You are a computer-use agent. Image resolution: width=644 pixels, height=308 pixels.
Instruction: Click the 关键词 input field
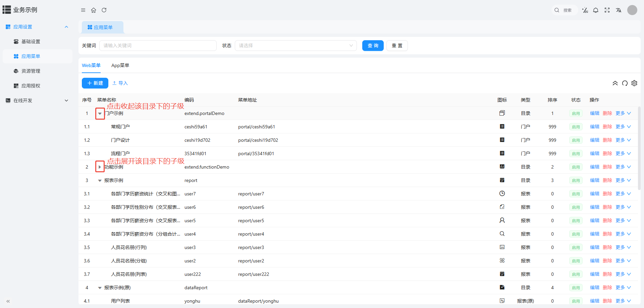[158, 46]
